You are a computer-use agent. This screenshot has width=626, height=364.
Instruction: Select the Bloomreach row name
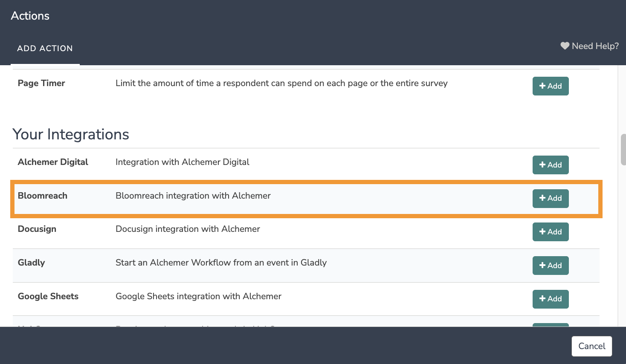pyautogui.click(x=43, y=196)
